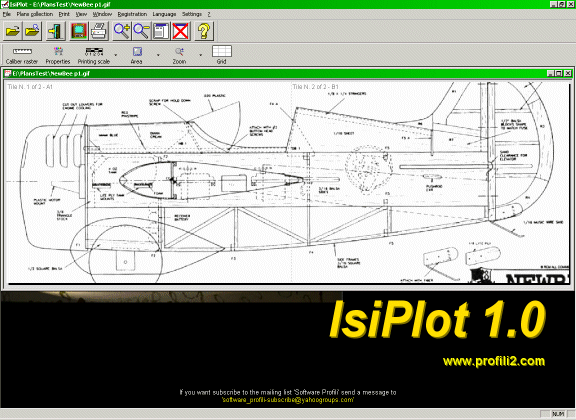Toggle the Grid display

[222, 55]
